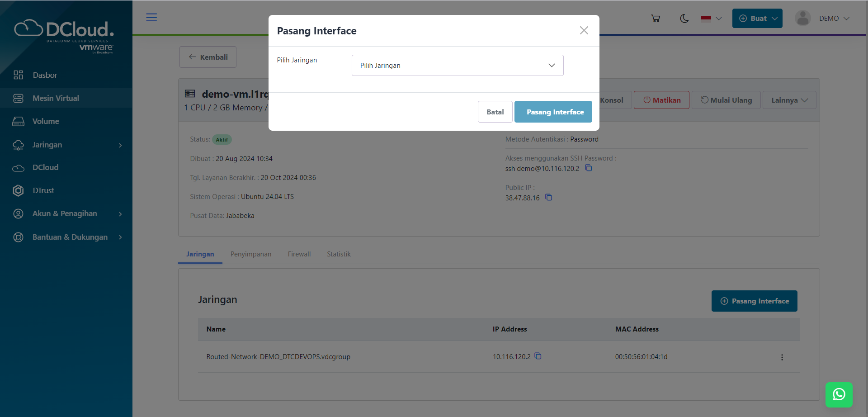Copy network IP address 10.116.120.2
Screen dimensions: 868x417
coord(538,356)
